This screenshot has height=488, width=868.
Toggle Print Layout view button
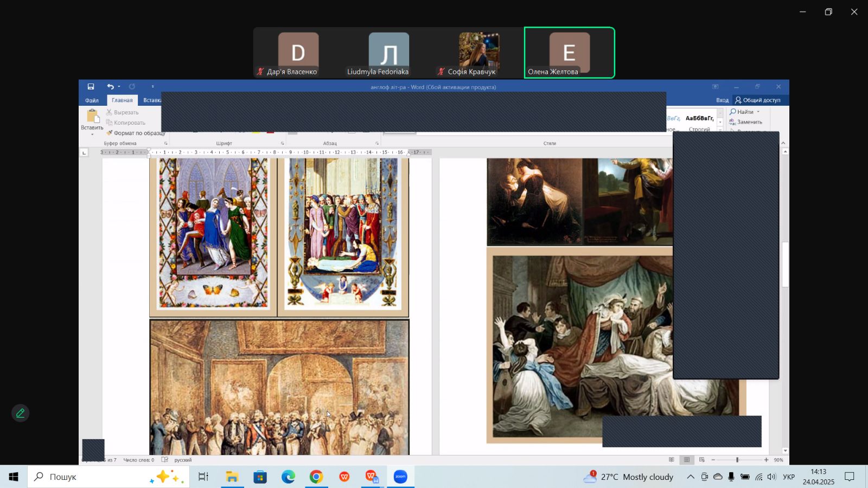687,460
